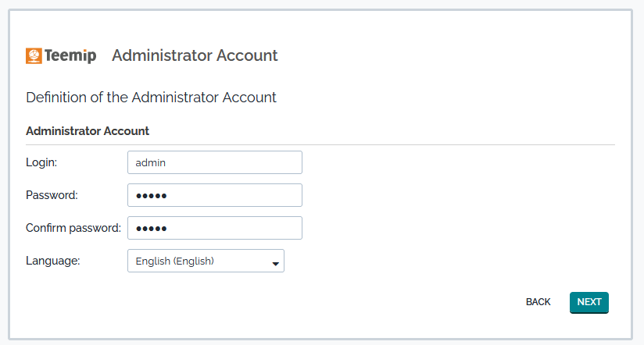Image resolution: width=644 pixels, height=345 pixels.
Task: Click the 'Confirm password:' label
Action: click(73, 228)
